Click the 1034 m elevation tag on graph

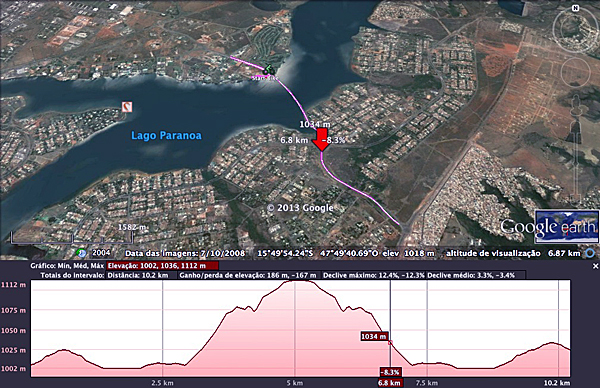(374, 336)
